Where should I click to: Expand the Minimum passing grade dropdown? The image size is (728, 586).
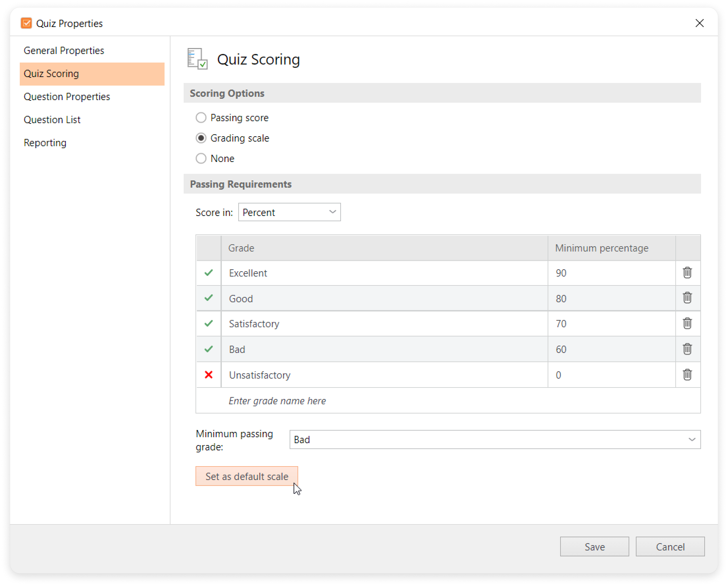tap(495, 439)
